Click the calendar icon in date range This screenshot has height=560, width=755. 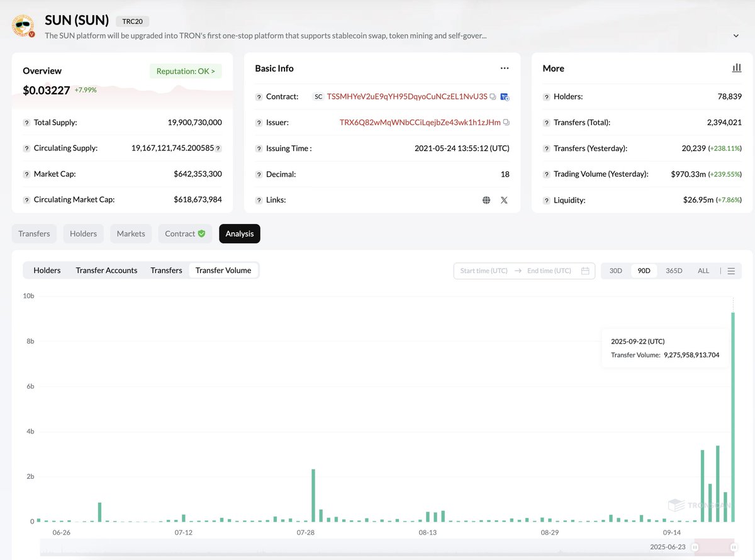coord(585,271)
